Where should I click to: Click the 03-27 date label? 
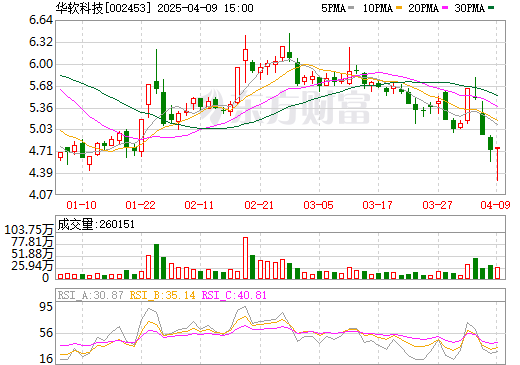(437, 205)
